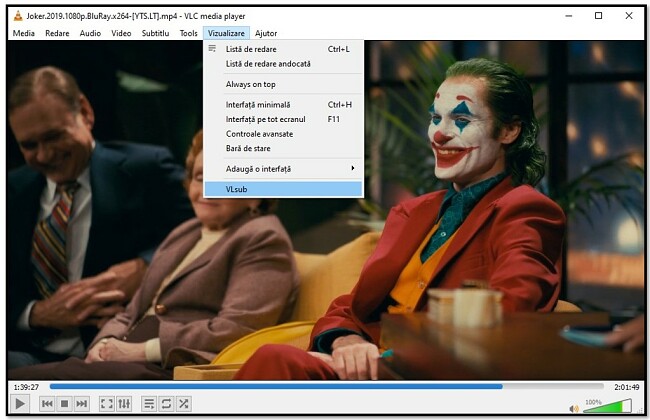Skip to next media track

[82, 403]
